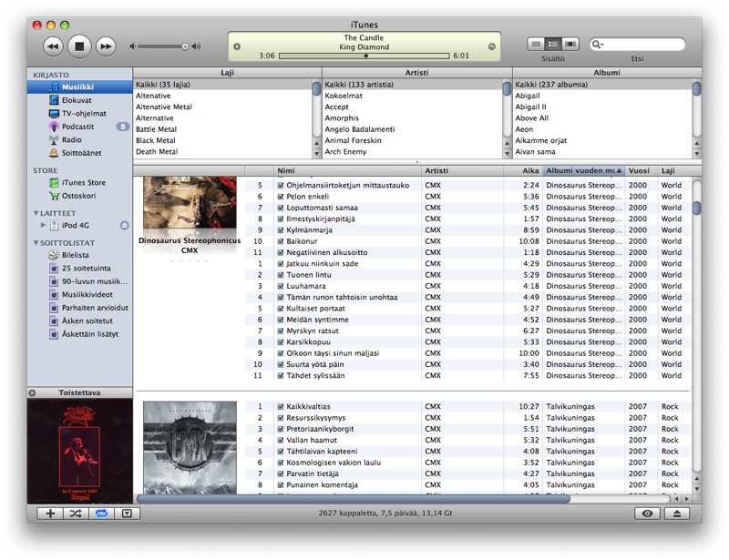729x560 pixels.
Task: Select Amorphis in the artist browser
Action: click(413, 118)
